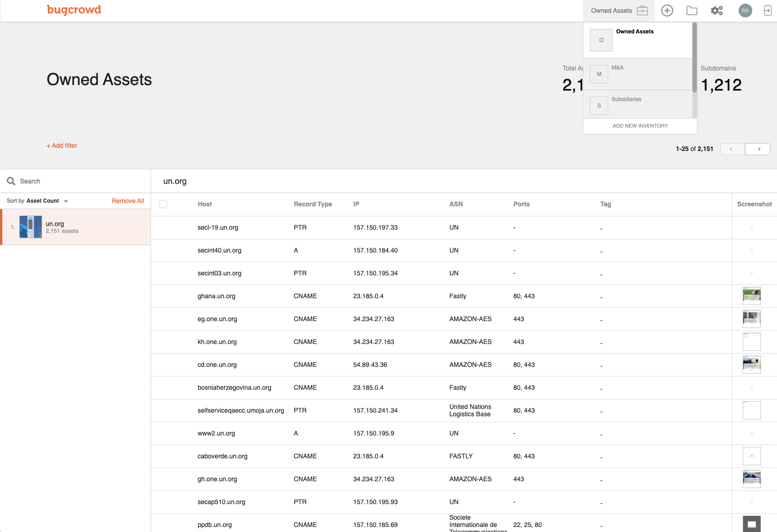Go to next page of results
777x532 pixels.
[757, 149]
